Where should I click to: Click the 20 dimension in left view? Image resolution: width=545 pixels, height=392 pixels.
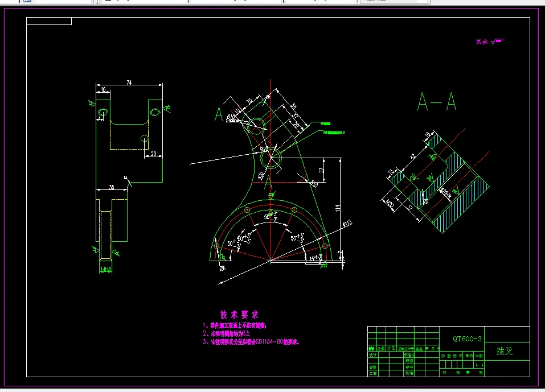[153, 154]
